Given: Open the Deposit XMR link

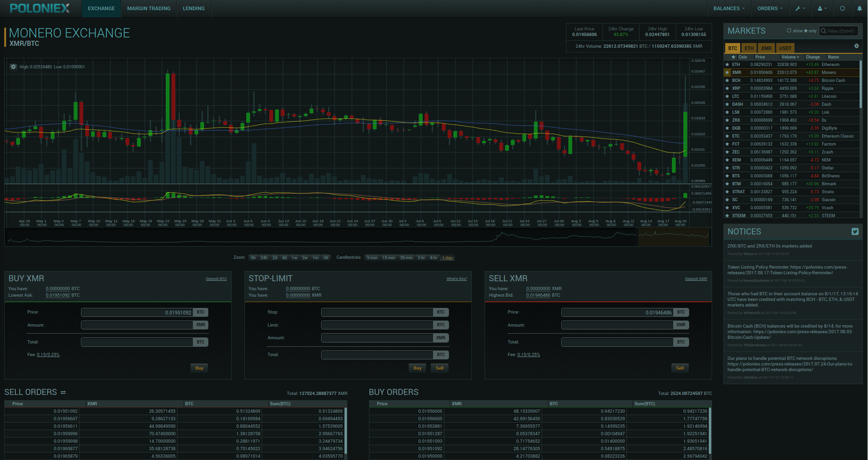Looking at the screenshot, I should coord(696,279).
